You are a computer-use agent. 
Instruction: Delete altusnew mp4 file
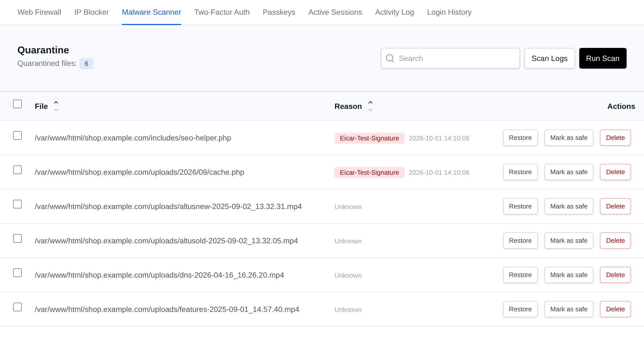pyautogui.click(x=615, y=206)
